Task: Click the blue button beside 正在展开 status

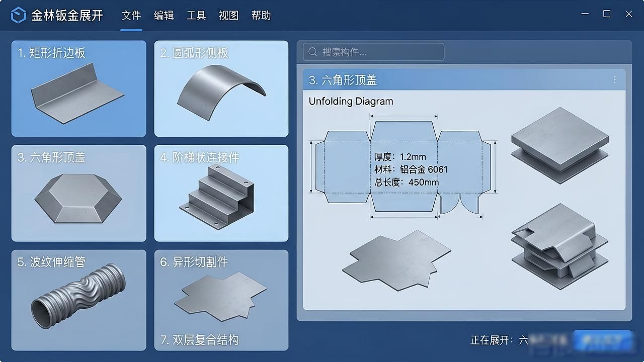Action: [x=602, y=340]
